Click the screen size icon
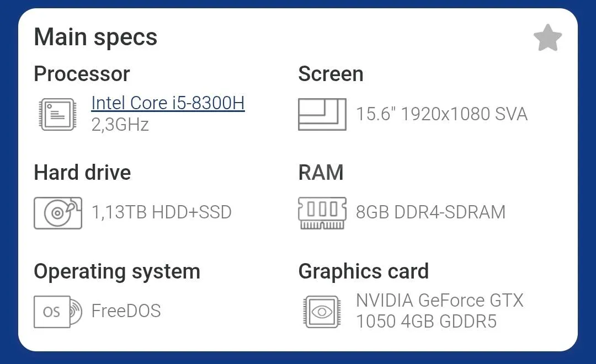The image size is (596, 364). click(x=322, y=114)
